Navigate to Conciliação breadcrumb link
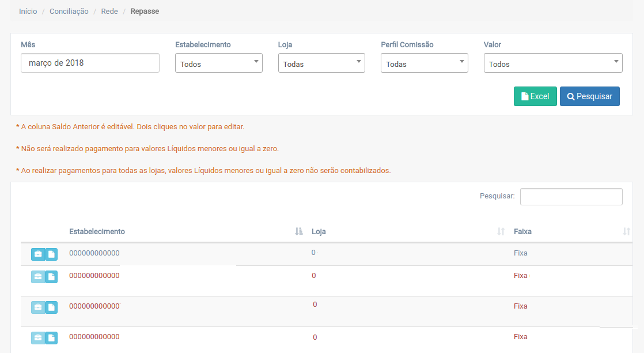The image size is (644, 353). (x=69, y=12)
